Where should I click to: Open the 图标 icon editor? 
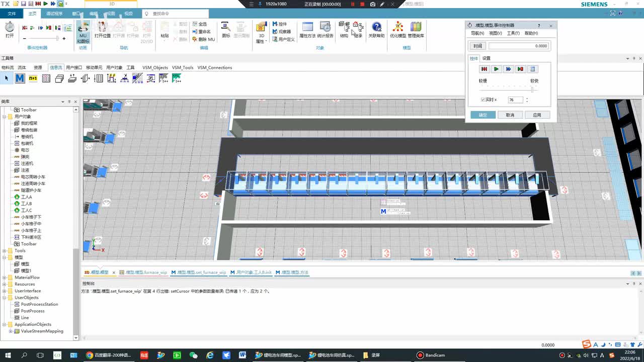(226, 30)
